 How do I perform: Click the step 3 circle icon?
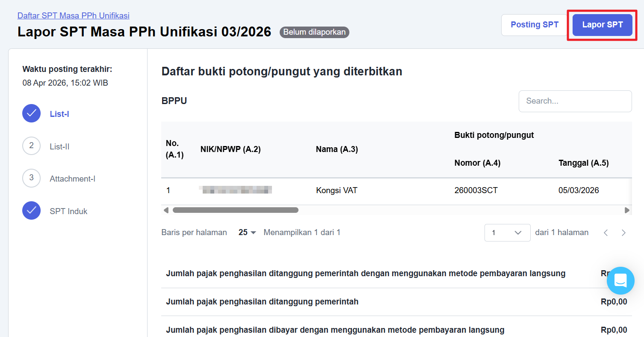[31, 178]
